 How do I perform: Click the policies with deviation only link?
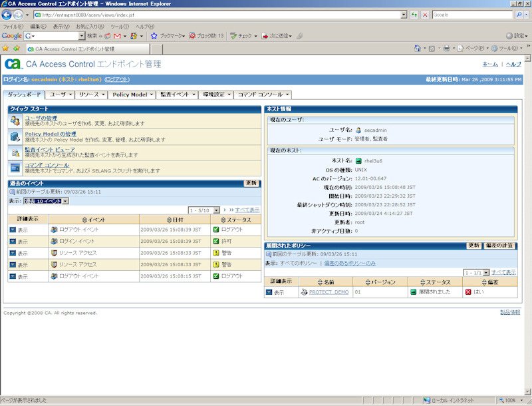point(350,263)
